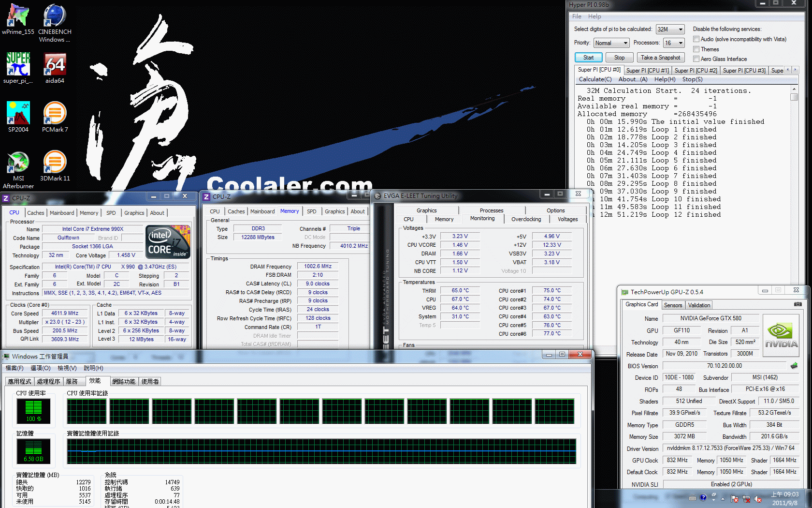Click Start button in Hyper PI
Viewport: 812px width, 508px height.
point(588,58)
